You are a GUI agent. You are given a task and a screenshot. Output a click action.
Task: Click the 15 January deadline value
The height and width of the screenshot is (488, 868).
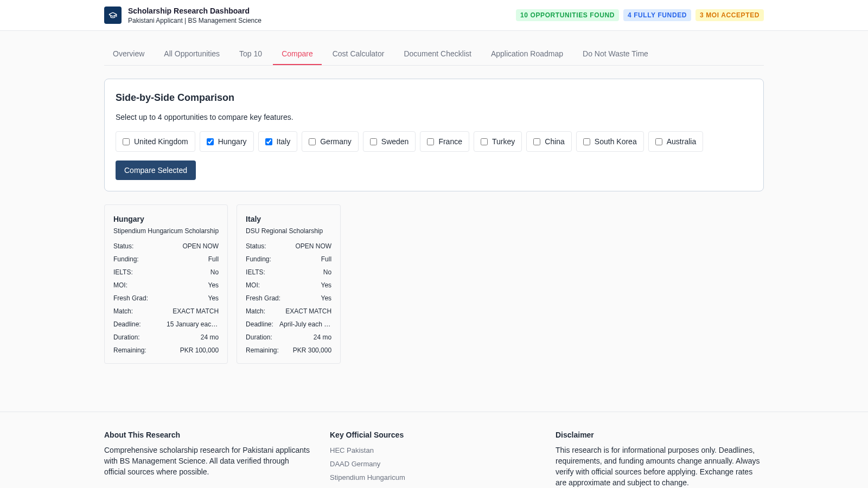coord(193,324)
